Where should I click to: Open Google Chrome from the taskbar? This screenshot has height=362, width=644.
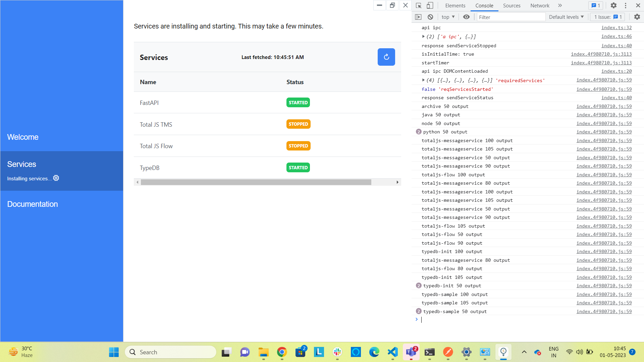282,352
